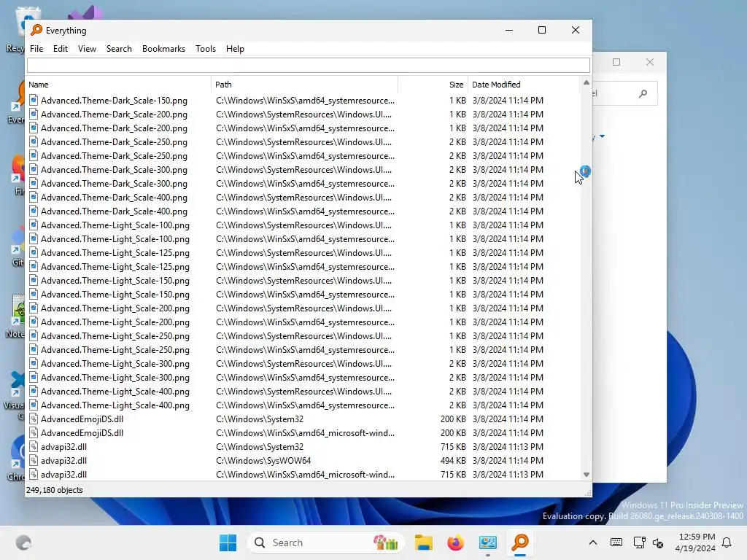The image size is (747, 560).
Task: Click the network display tray icon
Action: click(639, 542)
